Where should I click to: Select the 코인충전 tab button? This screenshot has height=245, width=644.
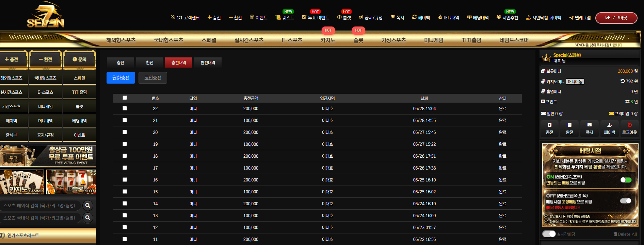(153, 78)
